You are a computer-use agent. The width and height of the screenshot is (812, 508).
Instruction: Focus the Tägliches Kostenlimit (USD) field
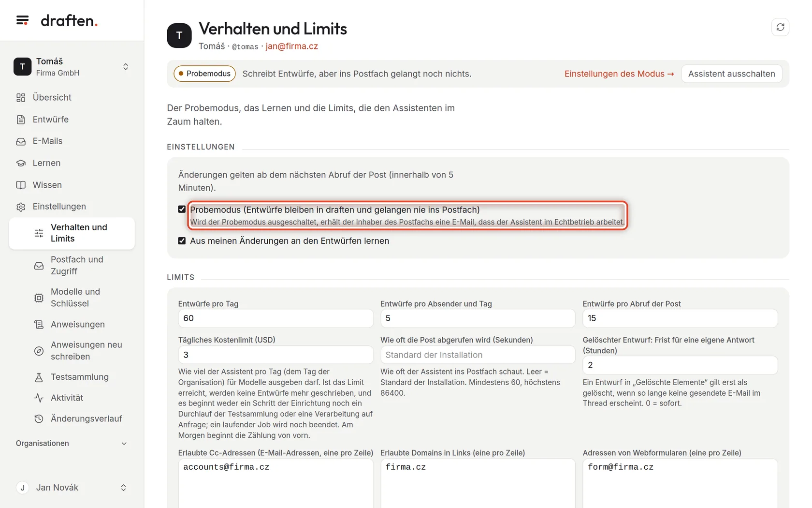coord(275,355)
